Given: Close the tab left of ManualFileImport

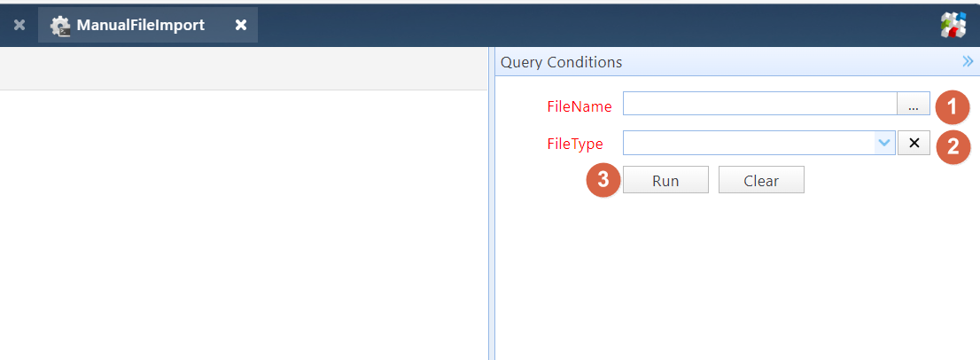Looking at the screenshot, I should tap(19, 25).
